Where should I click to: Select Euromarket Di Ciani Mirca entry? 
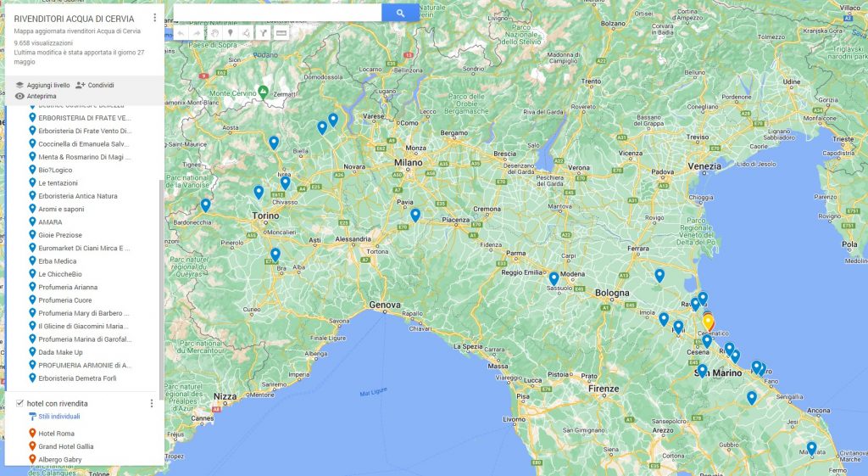[x=84, y=249]
